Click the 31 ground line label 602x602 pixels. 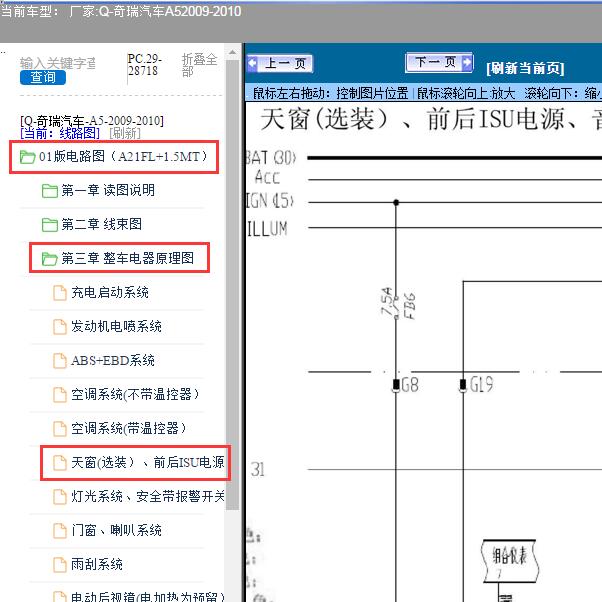point(258,469)
